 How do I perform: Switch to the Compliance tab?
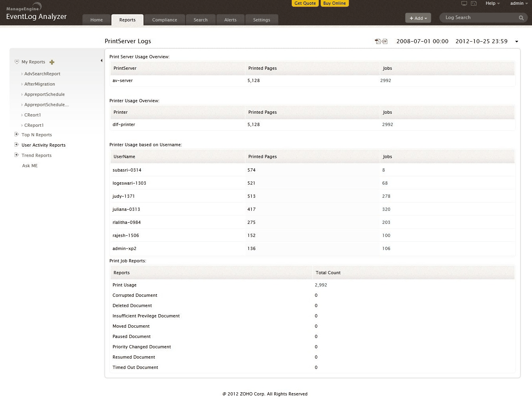165,19
